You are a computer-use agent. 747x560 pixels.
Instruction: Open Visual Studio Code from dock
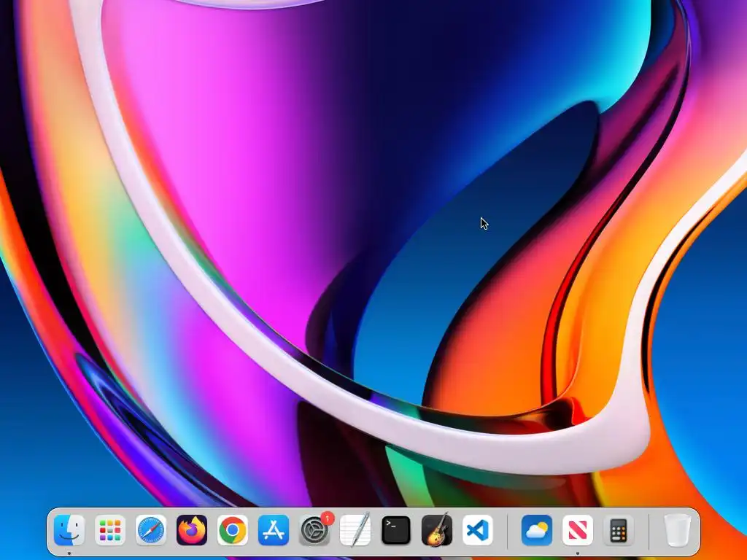tap(478, 530)
